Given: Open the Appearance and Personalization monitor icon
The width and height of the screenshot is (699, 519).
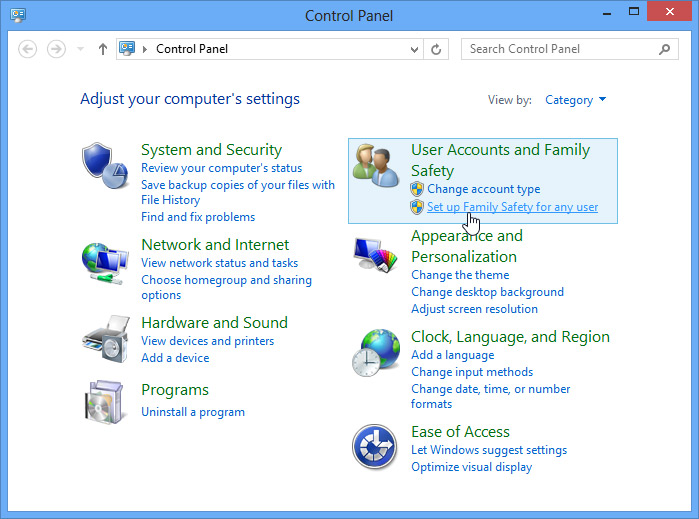Looking at the screenshot, I should pyautogui.click(x=376, y=256).
